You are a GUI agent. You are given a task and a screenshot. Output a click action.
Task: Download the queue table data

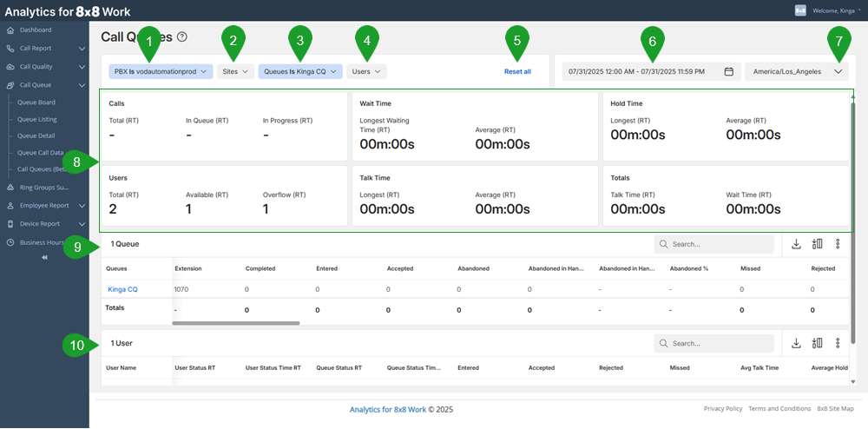tap(796, 245)
